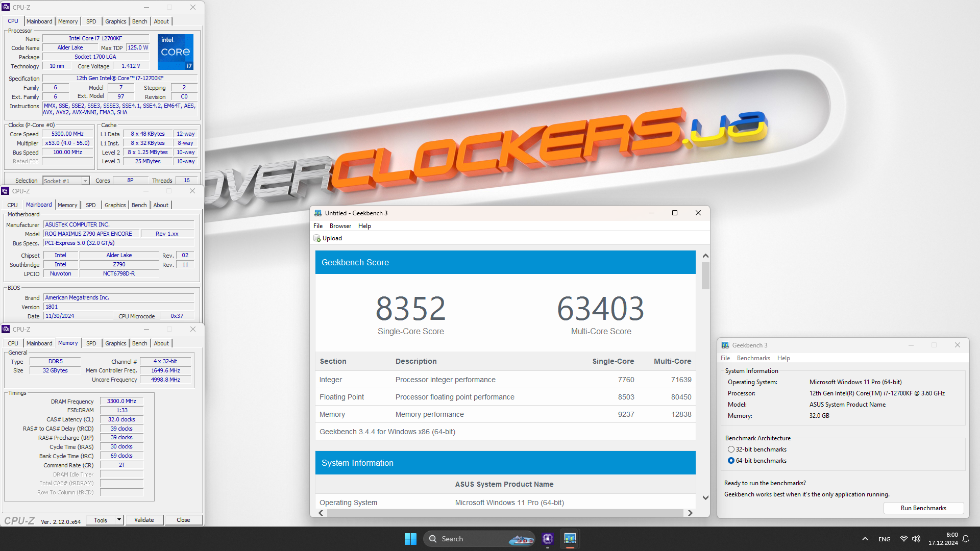Image resolution: width=980 pixels, height=551 pixels.
Task: Click the Upload icon in Geekbench toolbar
Action: 317,238
